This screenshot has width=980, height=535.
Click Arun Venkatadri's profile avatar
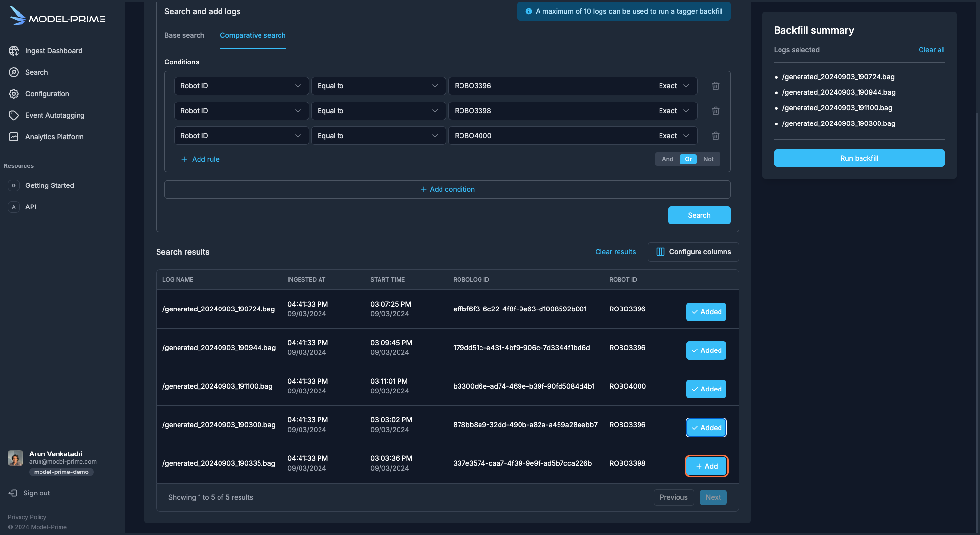point(16,458)
